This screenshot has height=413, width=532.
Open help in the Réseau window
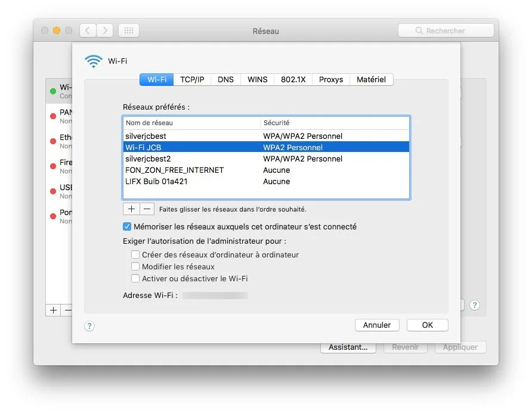(x=475, y=305)
